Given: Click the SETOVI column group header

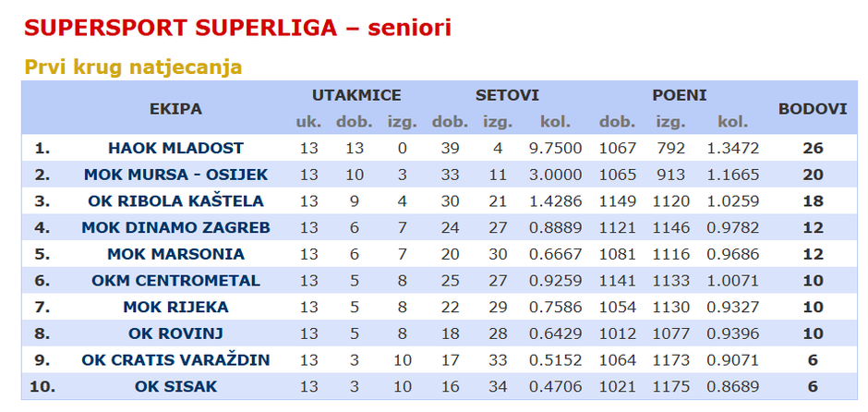Looking at the screenshot, I should coord(507,95).
